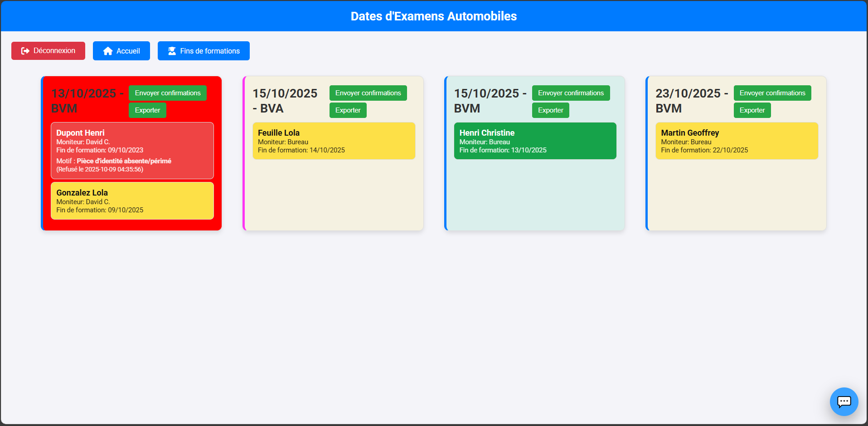Click the graduate icon in Fins de formations

click(x=172, y=51)
